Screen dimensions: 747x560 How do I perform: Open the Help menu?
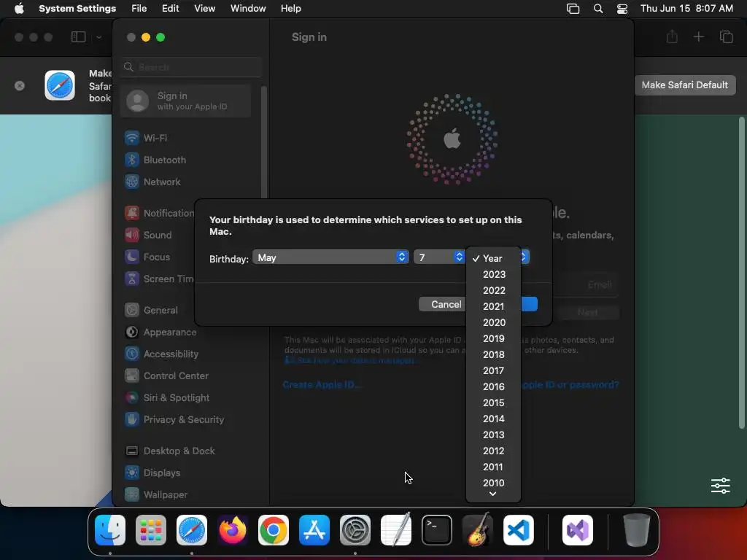pos(290,9)
